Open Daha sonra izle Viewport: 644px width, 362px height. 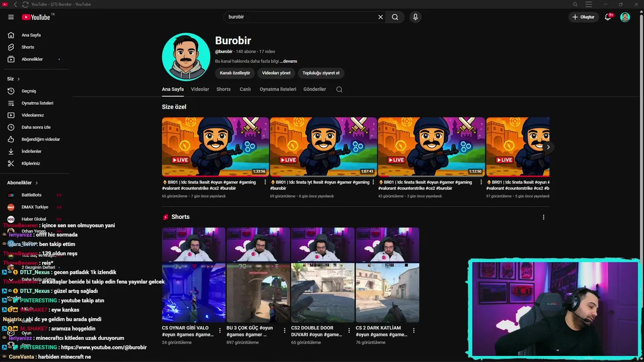click(35, 127)
